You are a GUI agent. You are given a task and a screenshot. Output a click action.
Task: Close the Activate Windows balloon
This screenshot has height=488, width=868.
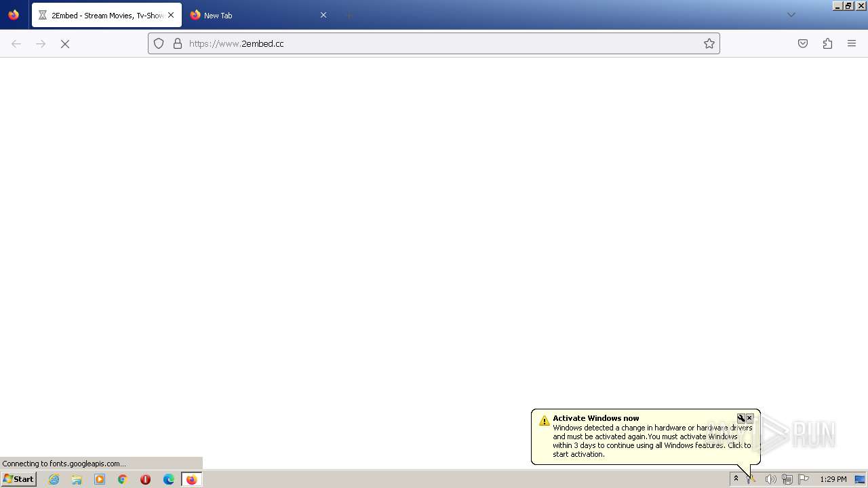(749, 418)
